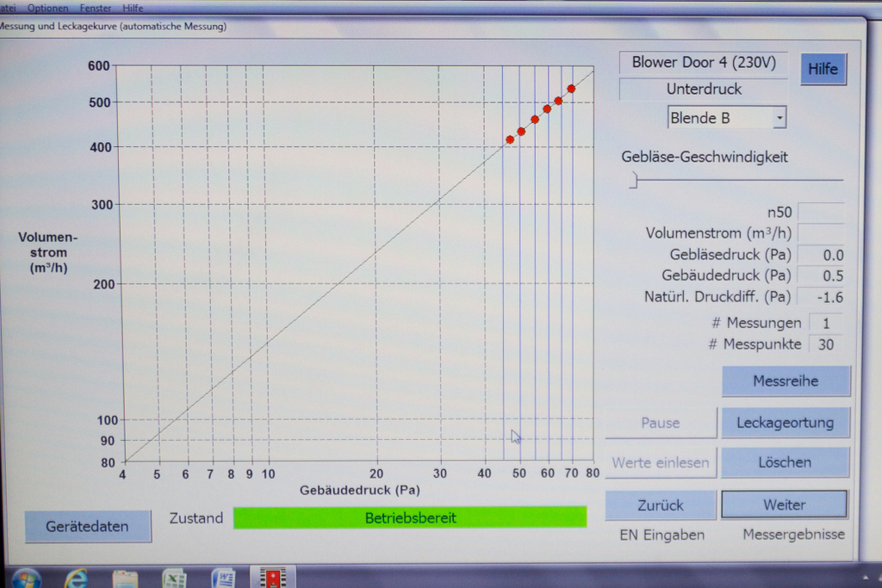Open the file explorer folder on the taskbar

pyautogui.click(x=125, y=579)
